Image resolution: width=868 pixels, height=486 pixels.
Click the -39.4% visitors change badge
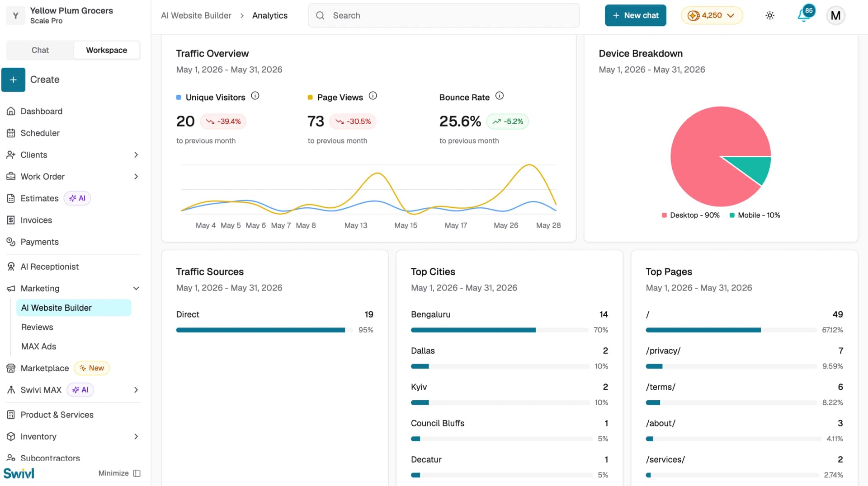223,121
